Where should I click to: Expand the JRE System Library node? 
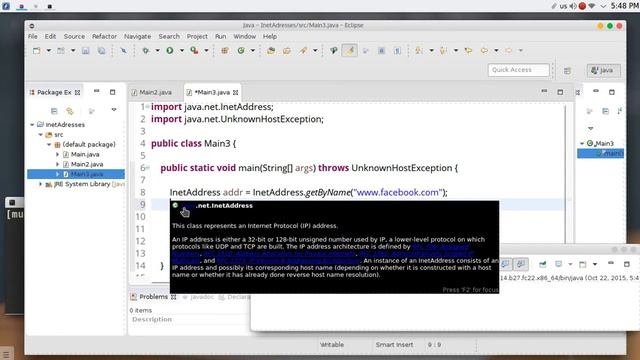(x=40, y=184)
